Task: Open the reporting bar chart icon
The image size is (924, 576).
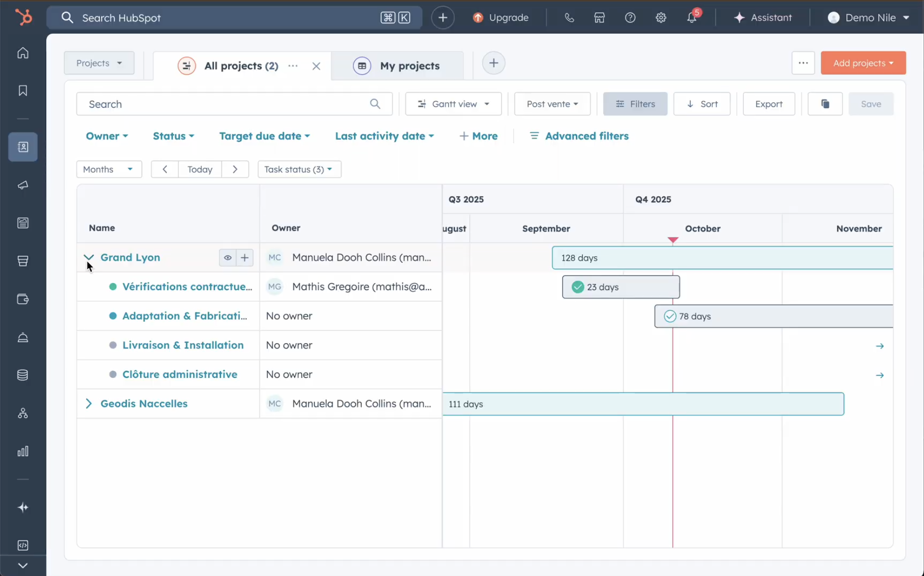Action: point(23,451)
